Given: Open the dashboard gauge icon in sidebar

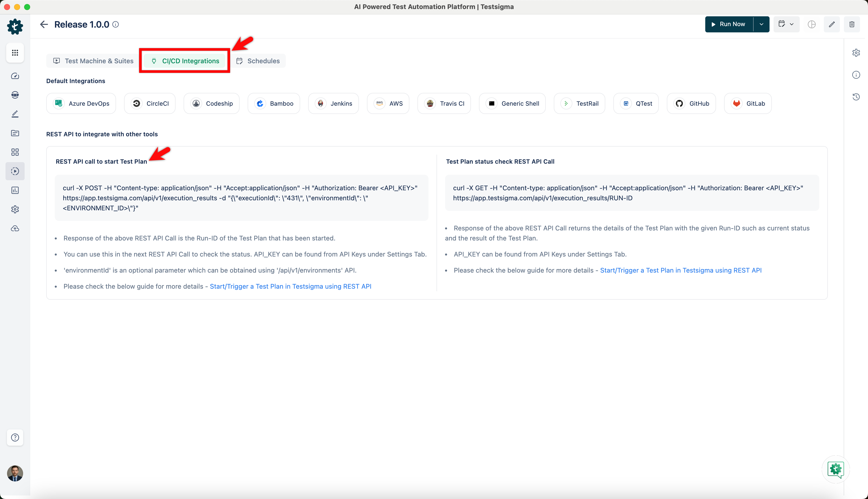Looking at the screenshot, I should tap(15, 76).
